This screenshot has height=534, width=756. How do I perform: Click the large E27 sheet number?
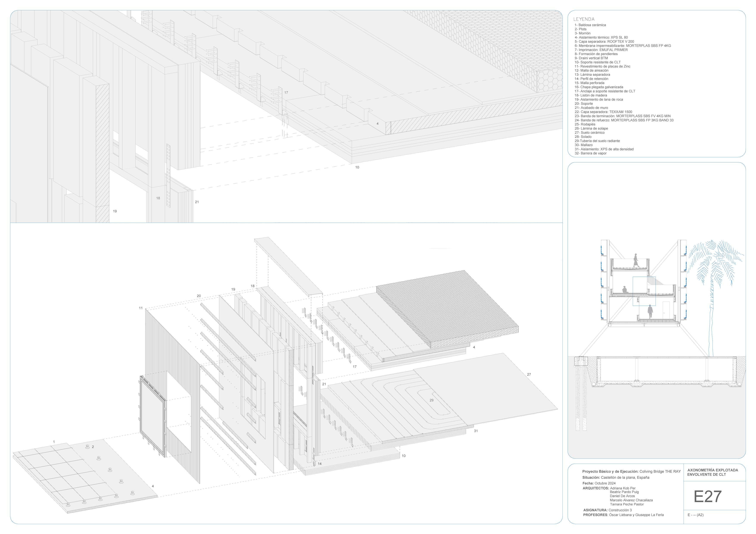[708, 497]
